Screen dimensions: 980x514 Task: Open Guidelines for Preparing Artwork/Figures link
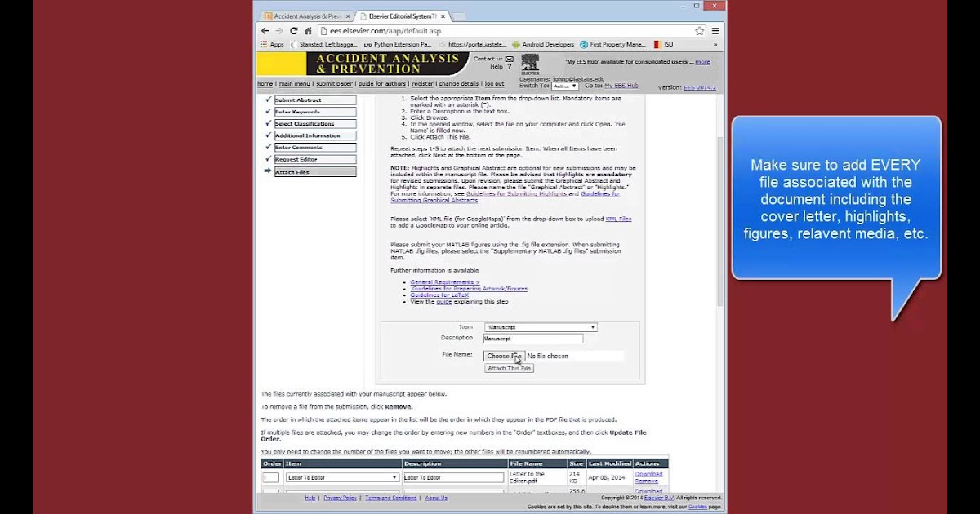[x=469, y=289]
